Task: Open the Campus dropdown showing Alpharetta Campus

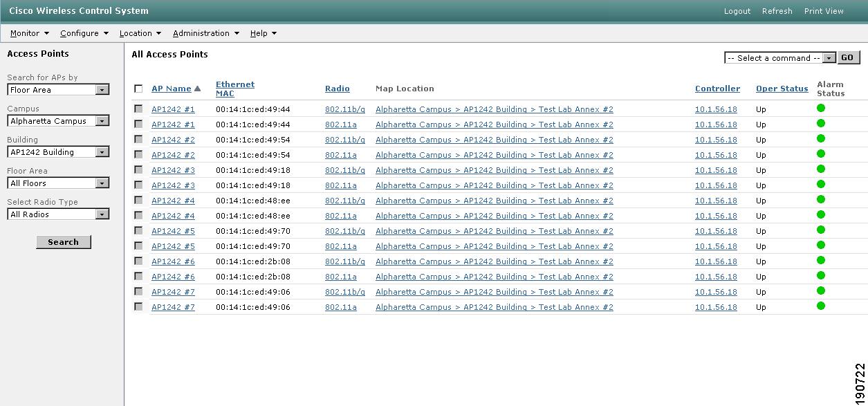Action: [58, 121]
